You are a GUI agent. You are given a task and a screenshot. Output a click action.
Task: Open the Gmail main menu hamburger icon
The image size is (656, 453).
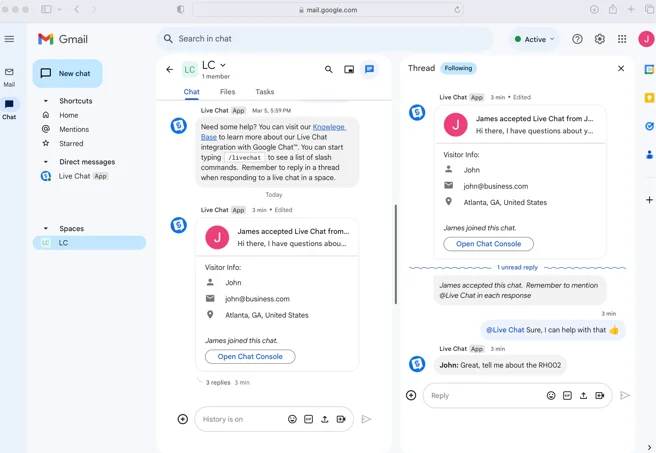(x=10, y=39)
